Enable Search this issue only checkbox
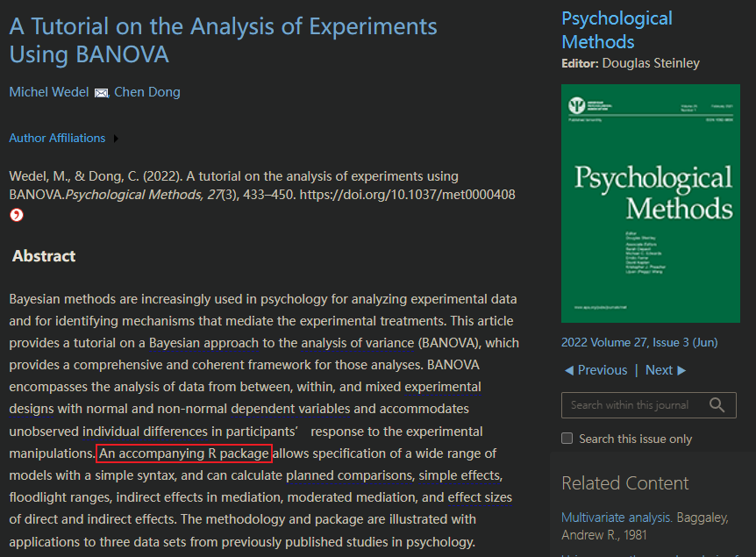This screenshot has height=557, width=756. [x=567, y=439]
